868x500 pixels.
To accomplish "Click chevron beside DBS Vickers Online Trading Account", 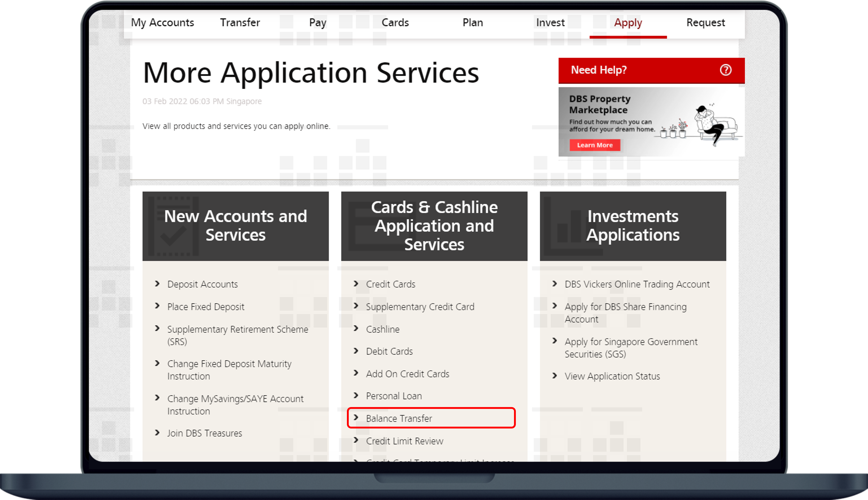I will pos(554,284).
